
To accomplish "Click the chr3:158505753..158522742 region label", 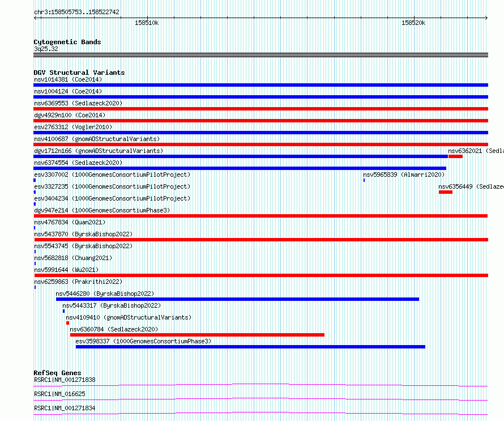I will (76, 12).
